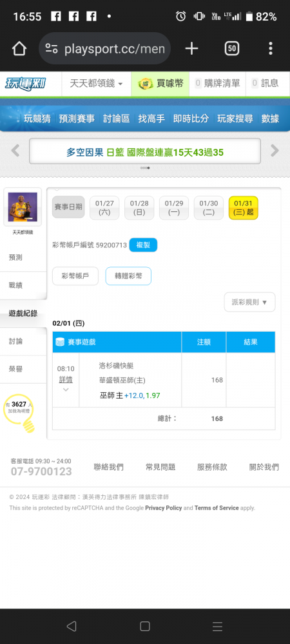The width and height of the screenshot is (290, 644).
Task: Tap the browser home icon
Action: click(x=19, y=49)
